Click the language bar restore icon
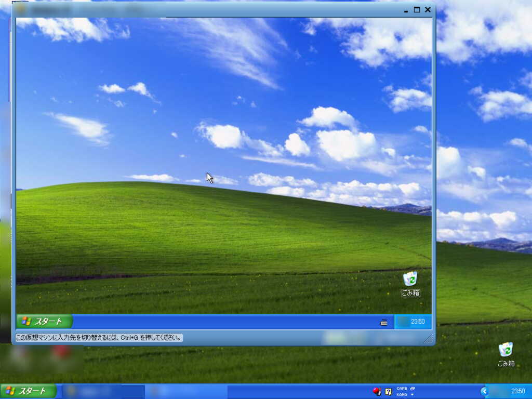This screenshot has height=399, width=532. 412,389
